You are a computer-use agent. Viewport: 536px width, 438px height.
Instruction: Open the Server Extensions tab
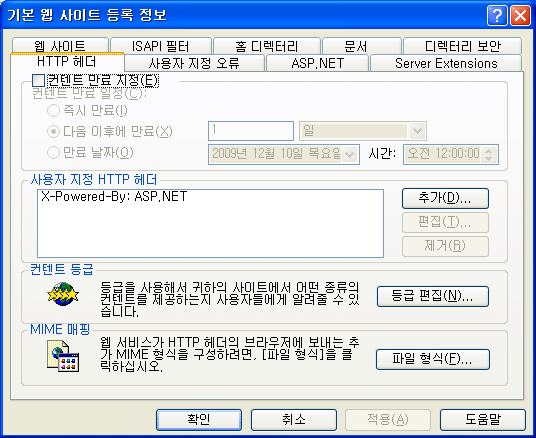[x=446, y=63]
